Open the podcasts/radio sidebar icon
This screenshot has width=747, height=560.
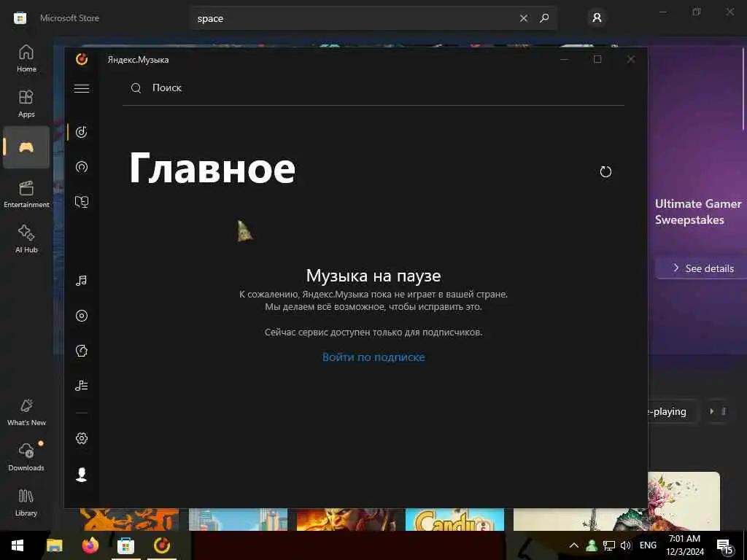tap(82, 167)
